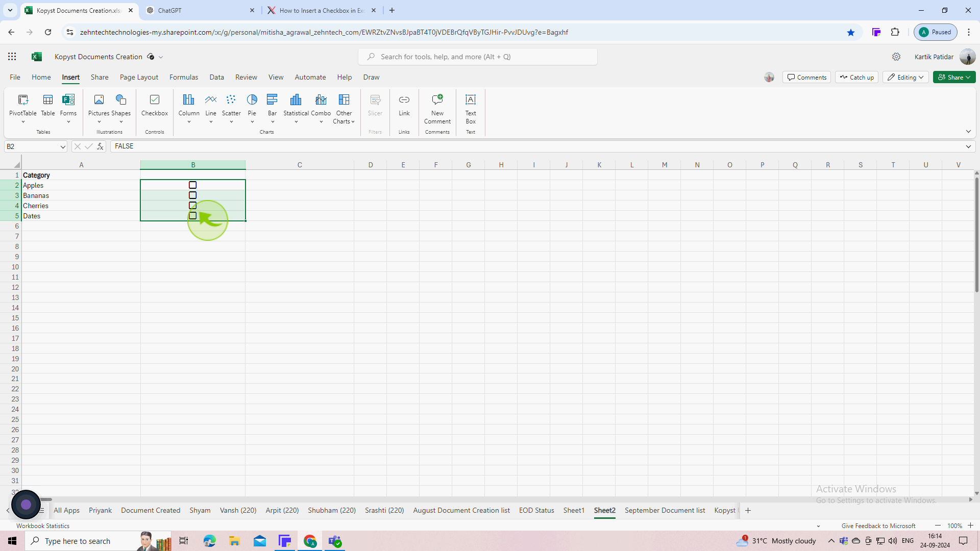Zoom in with the plus button
Viewport: 980px width, 551px height.
[970, 525]
